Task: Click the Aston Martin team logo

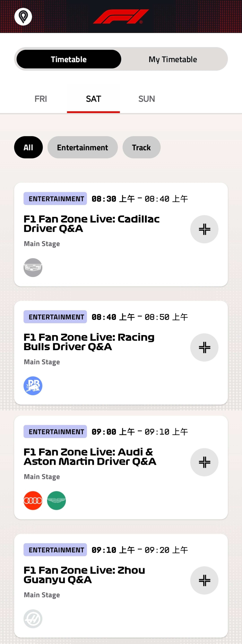Action: [x=56, y=501]
